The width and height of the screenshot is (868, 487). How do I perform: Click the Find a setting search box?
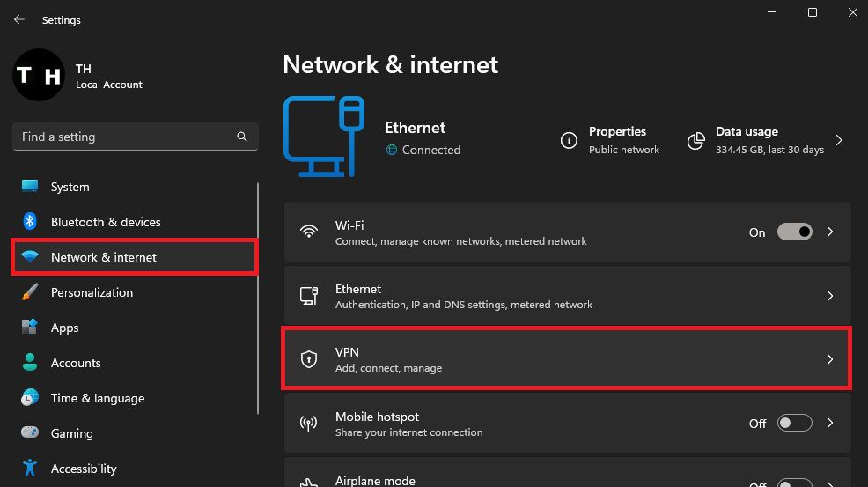click(x=123, y=137)
